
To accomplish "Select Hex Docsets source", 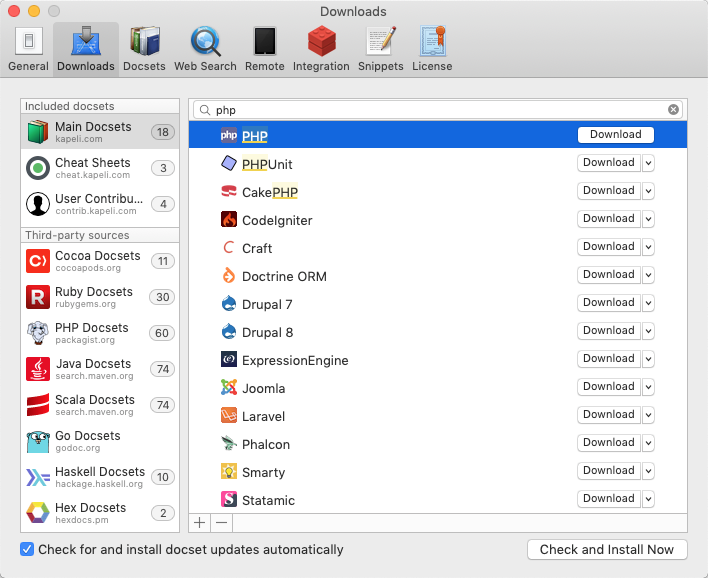I will [100, 513].
